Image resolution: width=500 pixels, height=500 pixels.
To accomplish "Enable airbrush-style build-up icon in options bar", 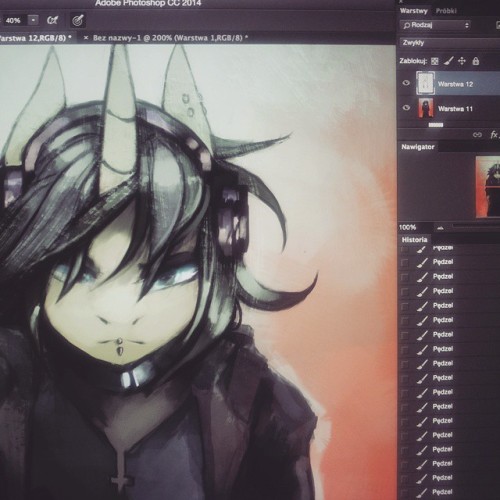I will pyautogui.click(x=52, y=21).
